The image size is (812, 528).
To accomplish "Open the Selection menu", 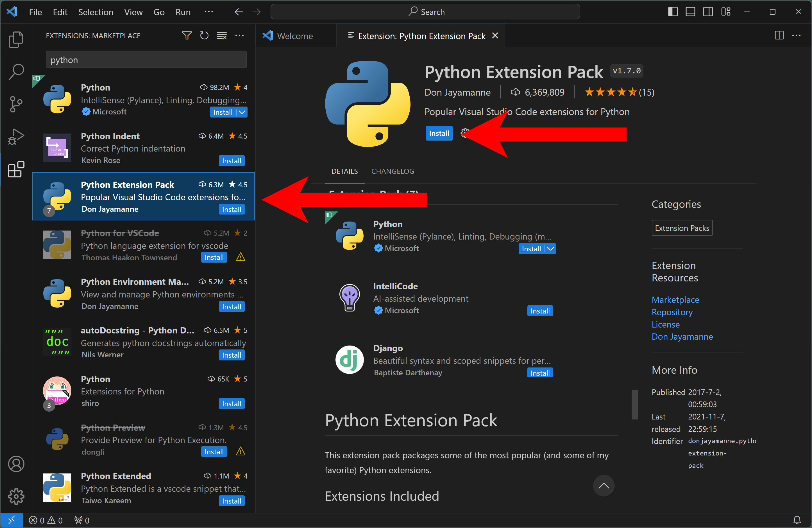I will [96, 12].
